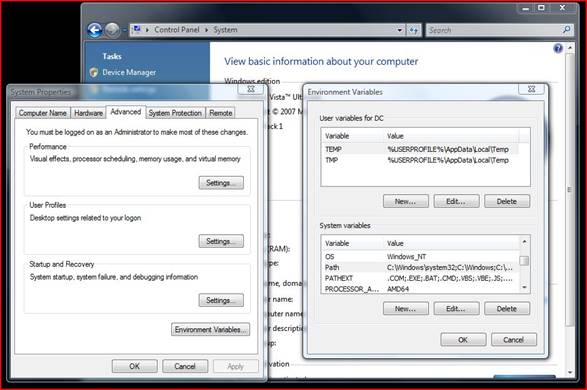This screenshot has height=390, width=587.
Task: Select the PATHEXT system variable row
Action: point(420,278)
